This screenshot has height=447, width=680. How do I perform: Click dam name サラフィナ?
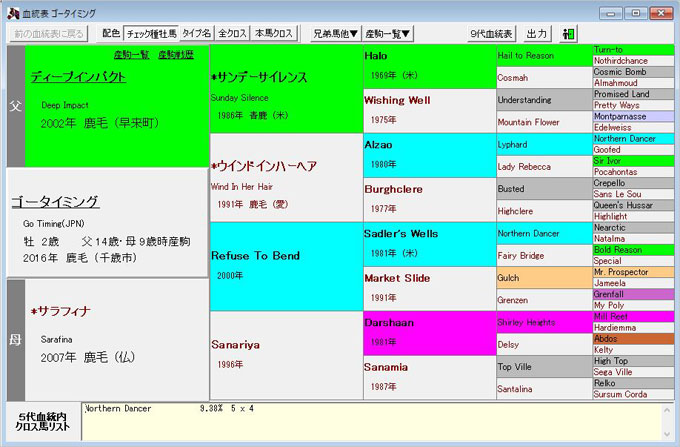[61, 311]
